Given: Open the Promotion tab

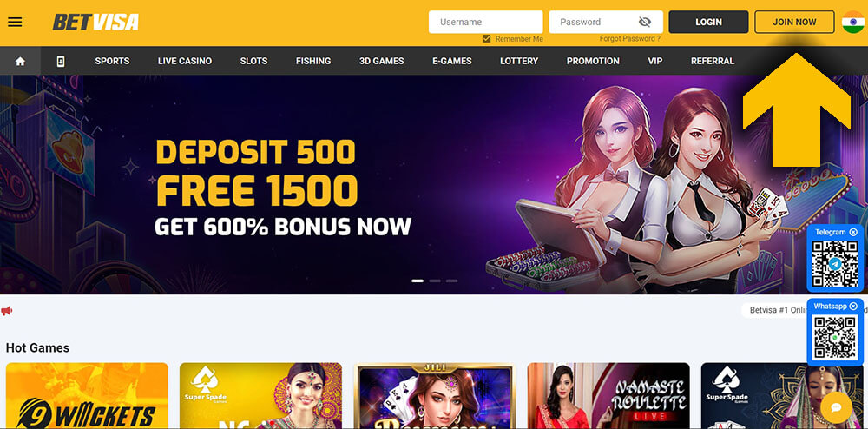Looking at the screenshot, I should [593, 61].
